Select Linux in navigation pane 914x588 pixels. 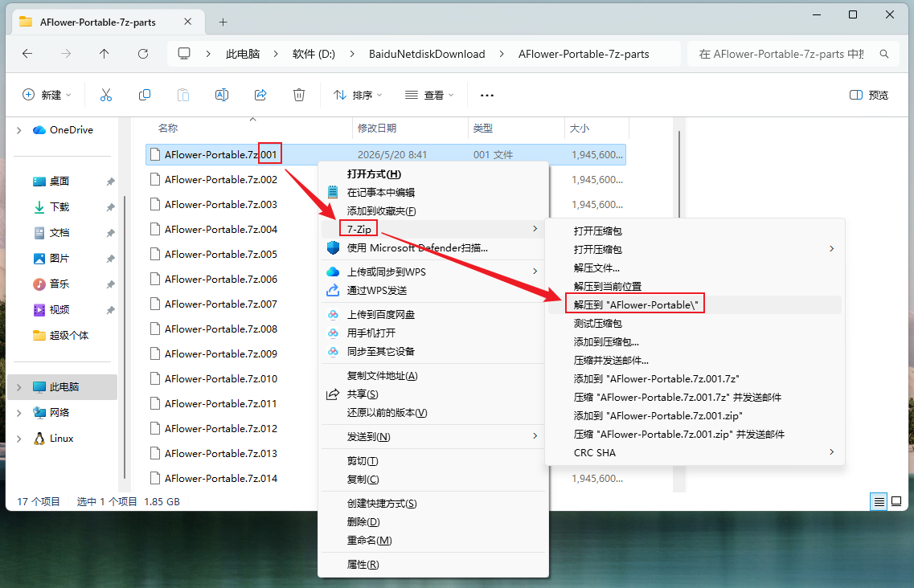click(x=61, y=439)
